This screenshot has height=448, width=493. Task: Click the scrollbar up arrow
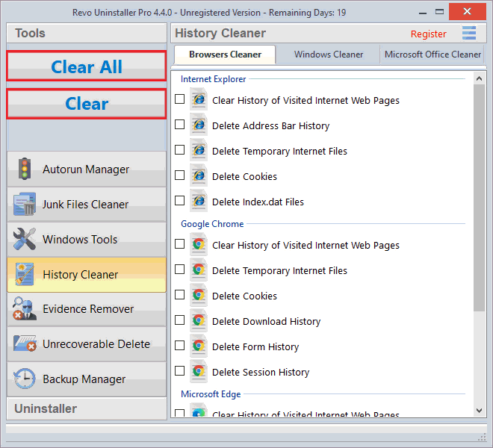pyautogui.click(x=479, y=78)
